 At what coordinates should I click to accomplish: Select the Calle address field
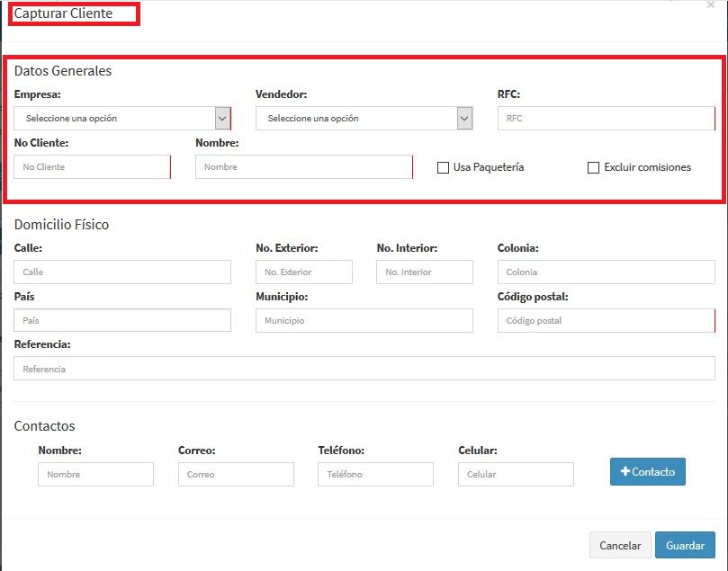pos(122,272)
